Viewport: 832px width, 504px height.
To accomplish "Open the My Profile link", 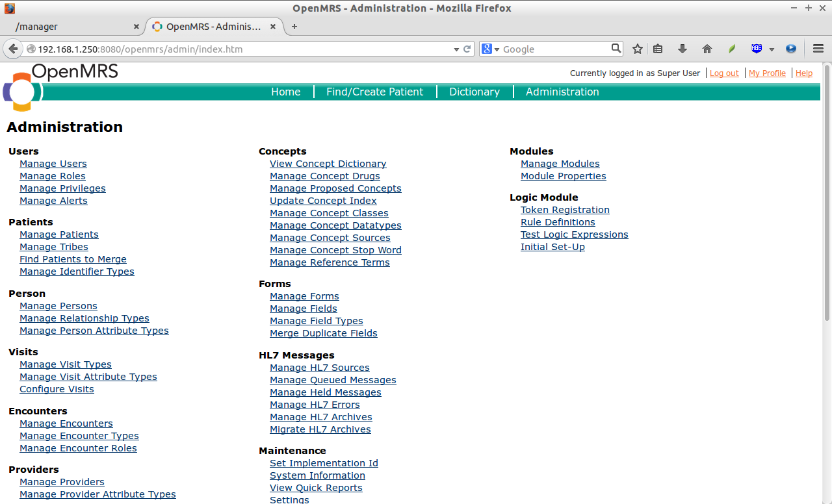I will coord(767,73).
